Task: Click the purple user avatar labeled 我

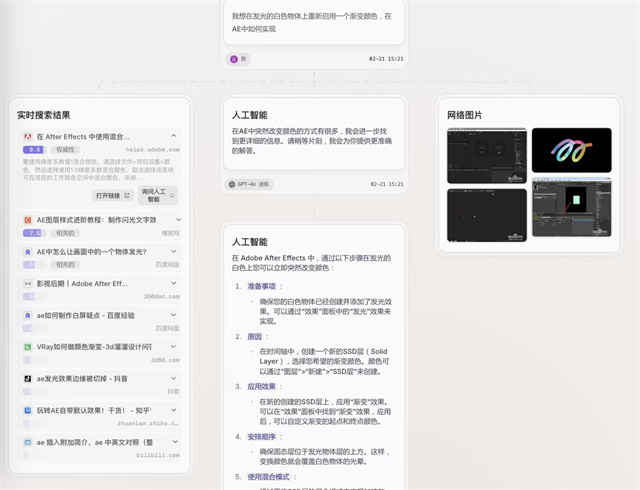Action: 234,59
